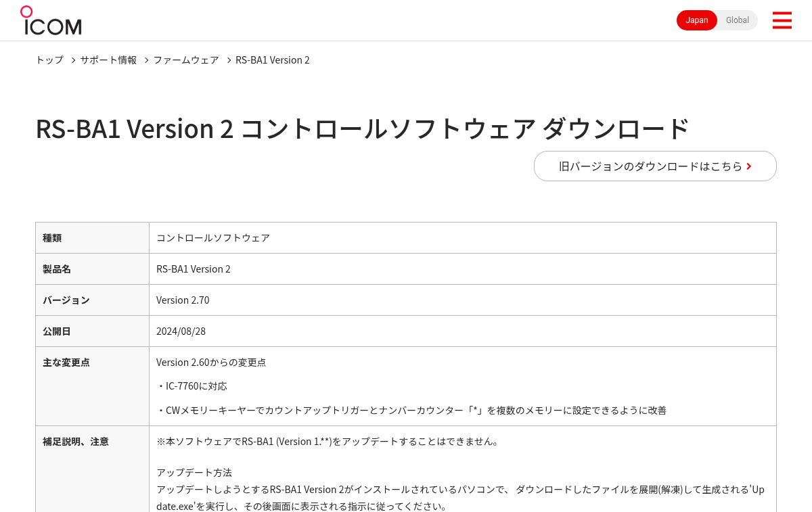Open the red hamburger menu

(782, 20)
